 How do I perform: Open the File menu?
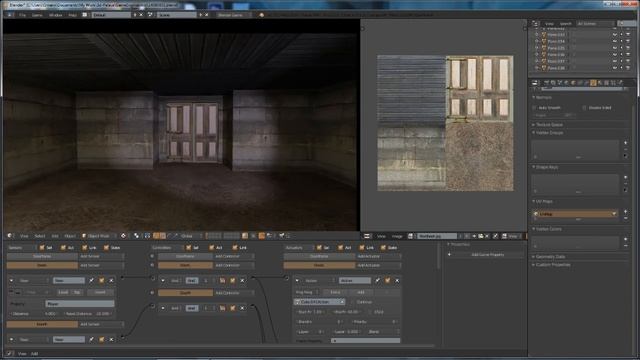[x=22, y=15]
